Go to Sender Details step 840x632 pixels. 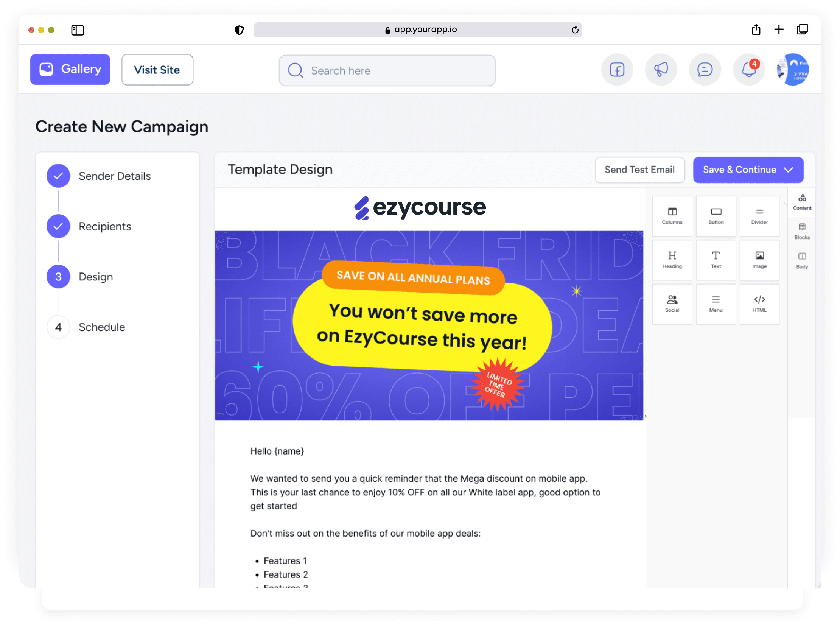tap(99, 176)
